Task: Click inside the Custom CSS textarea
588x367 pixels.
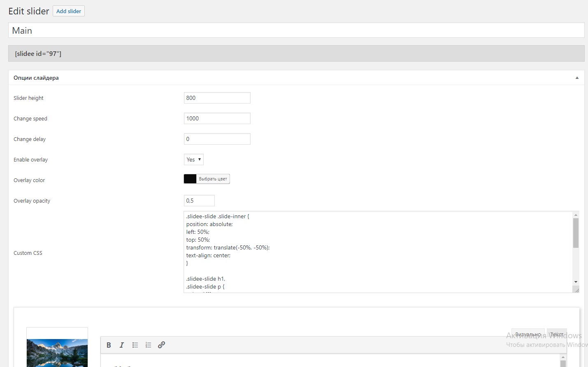Action: pos(378,252)
